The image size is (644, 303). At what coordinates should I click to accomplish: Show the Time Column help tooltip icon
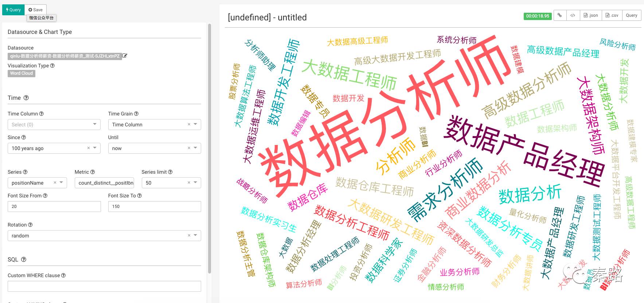point(42,114)
